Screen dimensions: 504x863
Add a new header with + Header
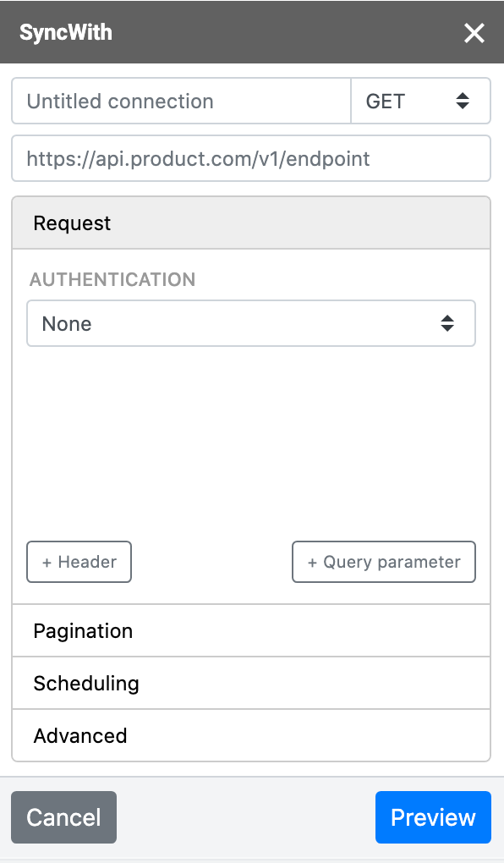click(79, 562)
